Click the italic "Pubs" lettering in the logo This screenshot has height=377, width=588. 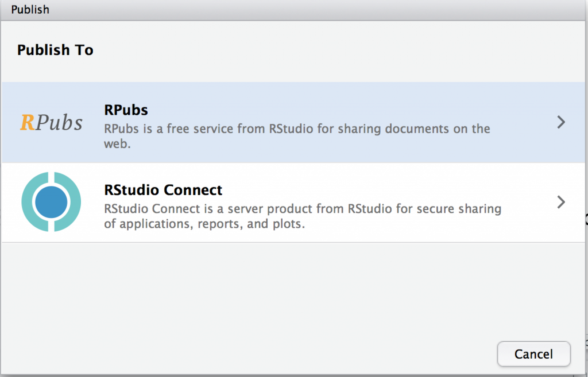[x=59, y=122]
